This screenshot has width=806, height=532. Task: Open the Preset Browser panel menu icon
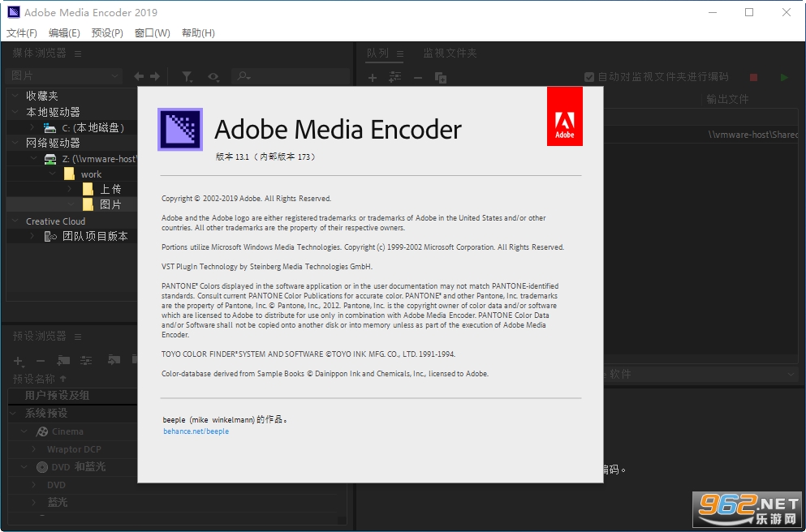78,337
